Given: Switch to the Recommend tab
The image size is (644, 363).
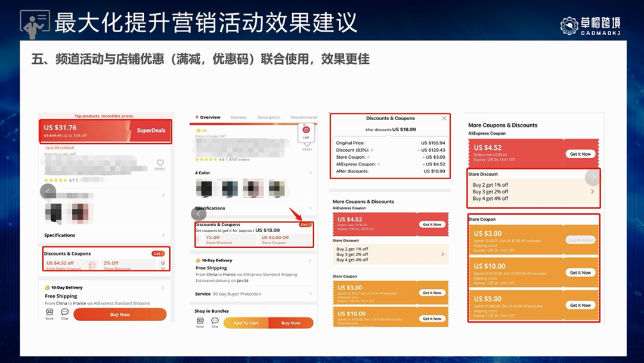Looking at the screenshot, I should (x=304, y=117).
